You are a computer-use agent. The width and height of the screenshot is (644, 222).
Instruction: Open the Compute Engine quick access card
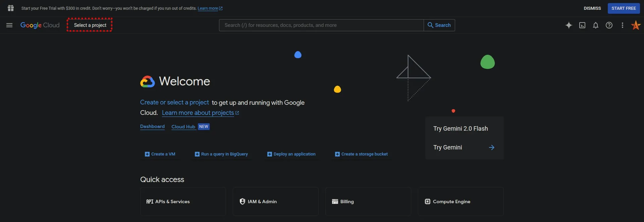461,202
